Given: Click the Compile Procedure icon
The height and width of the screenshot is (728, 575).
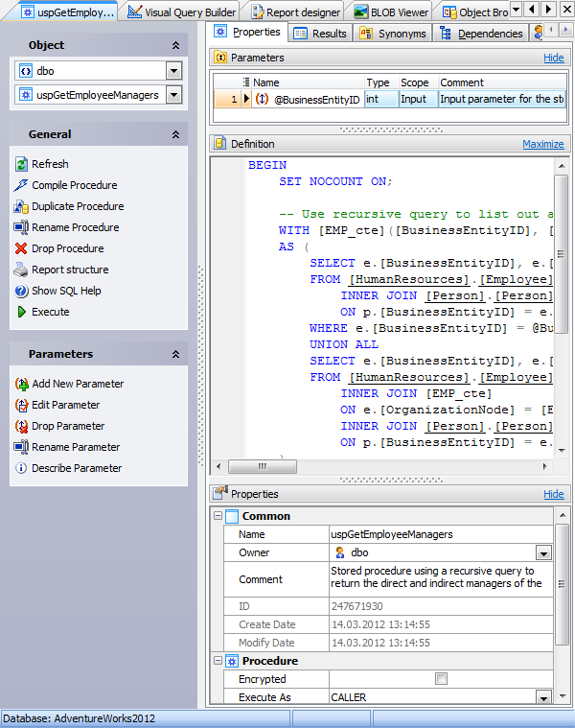Looking at the screenshot, I should [22, 185].
